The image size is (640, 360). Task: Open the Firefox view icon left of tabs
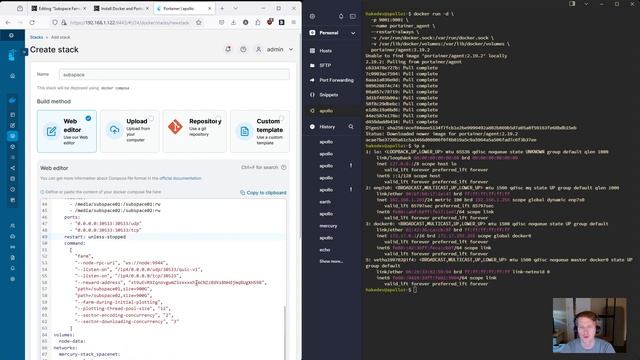pyautogui.click(x=20, y=8)
